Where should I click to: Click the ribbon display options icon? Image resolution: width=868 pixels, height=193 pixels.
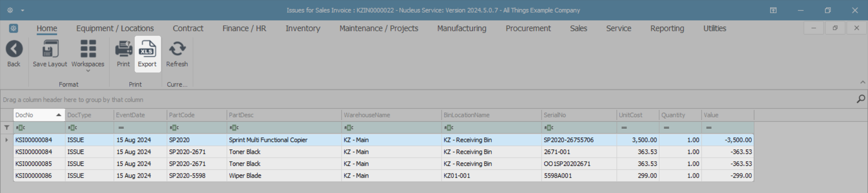(x=774, y=10)
